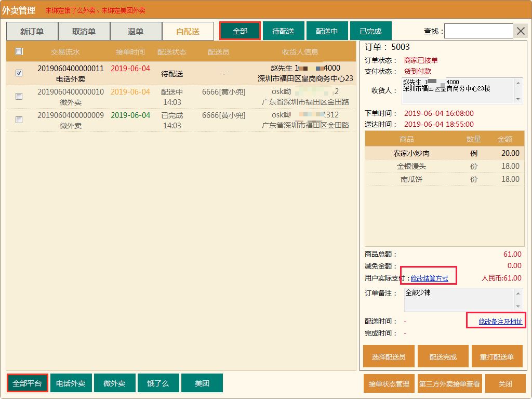
Task: Check the order 2019060400000010 checkbox
Action: tap(19, 96)
